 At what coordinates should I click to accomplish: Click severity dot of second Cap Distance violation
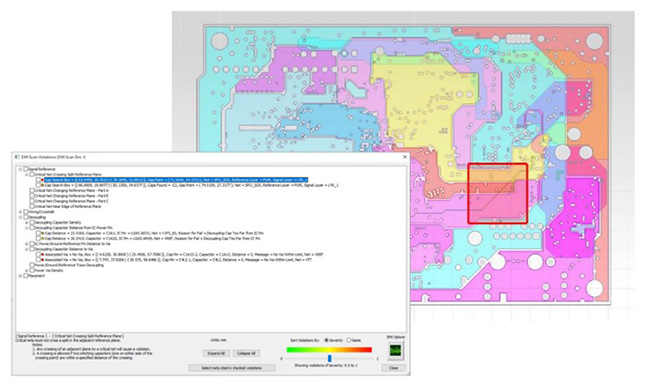(42, 239)
